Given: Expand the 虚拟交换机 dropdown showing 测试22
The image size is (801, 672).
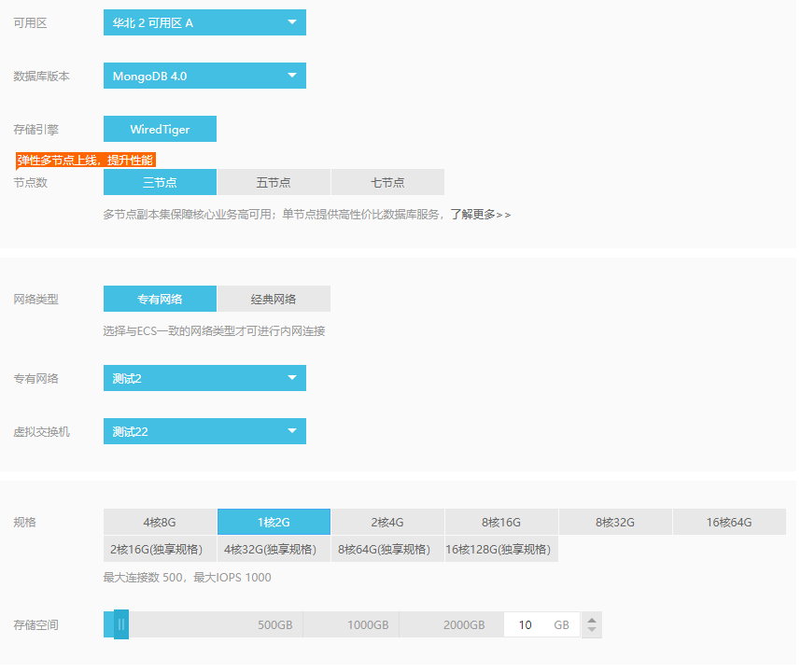Looking at the screenshot, I should click(204, 431).
